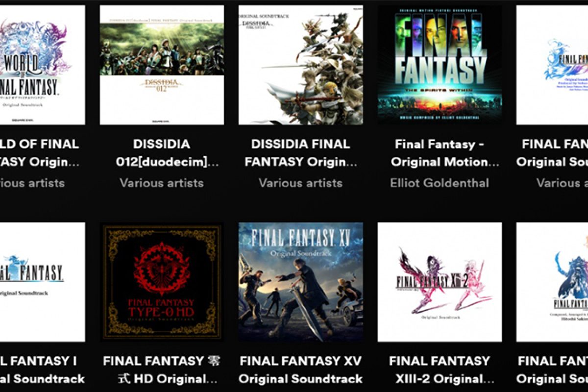Click the DISSIDIA 012[duodecim] album title
Image resolution: width=588 pixels, height=392 pixels.
(x=162, y=153)
